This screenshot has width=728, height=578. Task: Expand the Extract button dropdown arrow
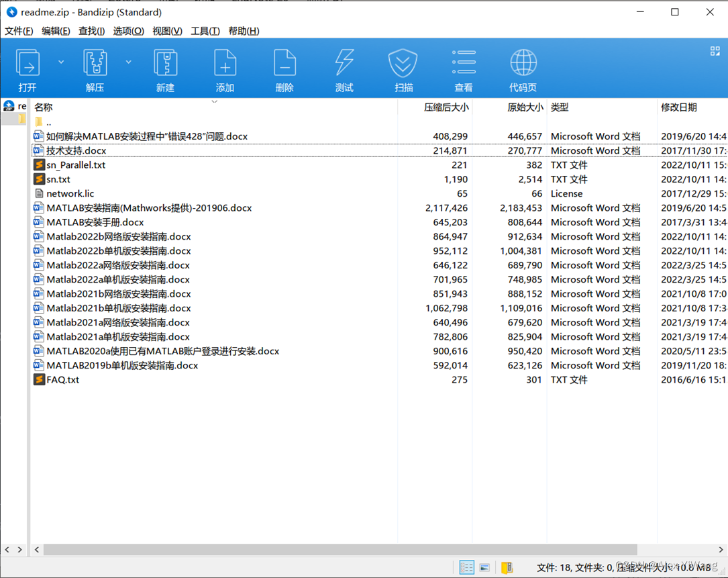[x=129, y=62]
